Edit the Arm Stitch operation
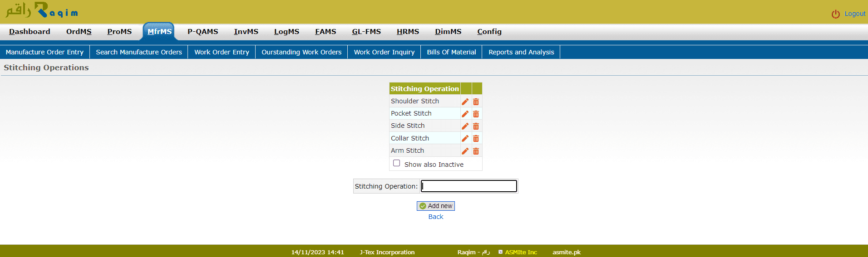 [465, 151]
